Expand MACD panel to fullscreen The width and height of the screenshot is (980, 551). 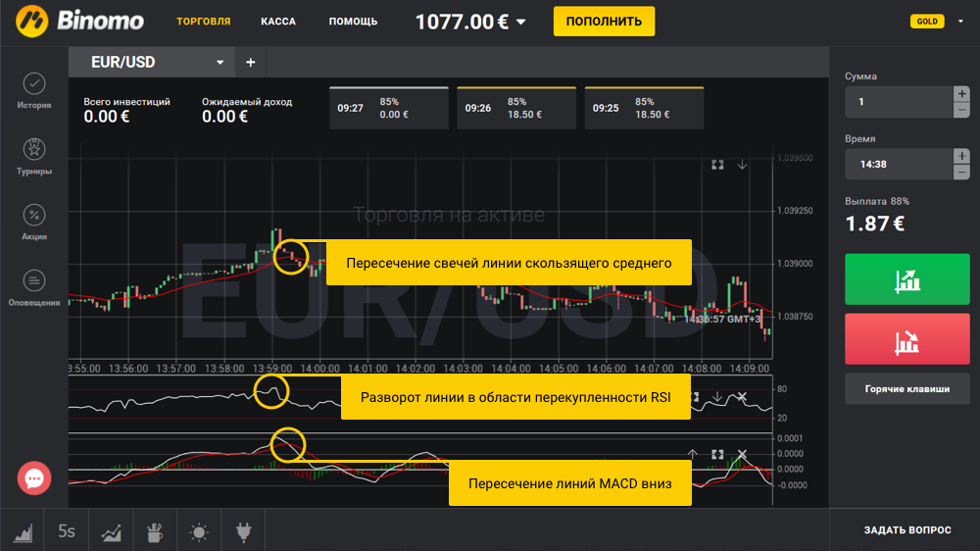coord(717,454)
